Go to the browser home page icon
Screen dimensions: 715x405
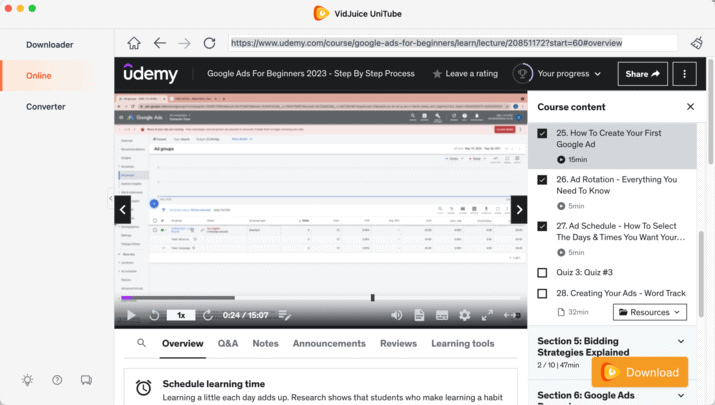pos(134,43)
